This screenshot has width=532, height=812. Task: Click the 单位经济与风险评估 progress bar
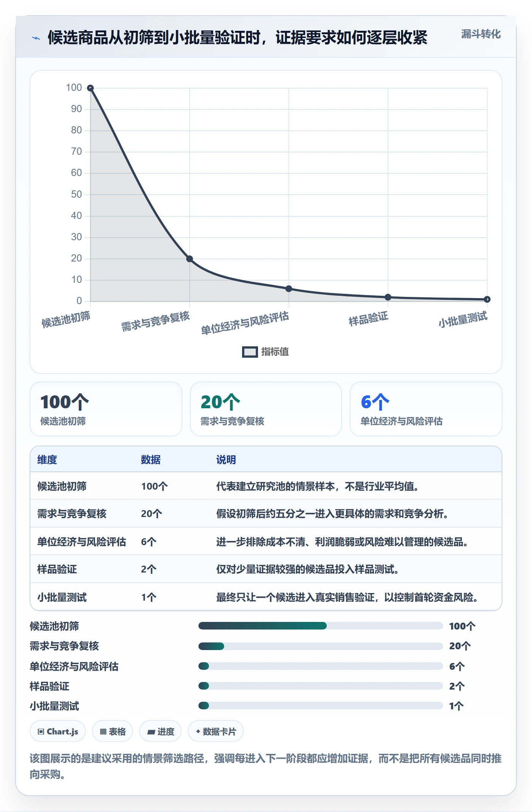[321, 666]
